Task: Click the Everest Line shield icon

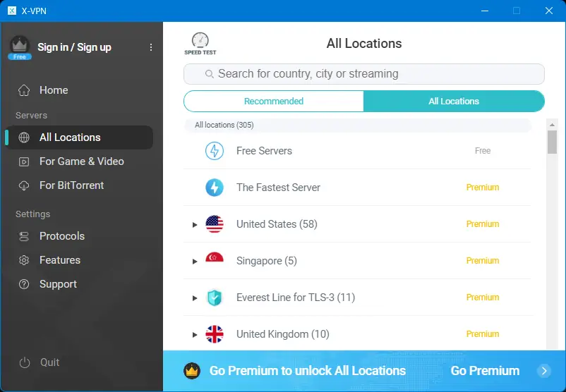Action: pyautogui.click(x=215, y=298)
